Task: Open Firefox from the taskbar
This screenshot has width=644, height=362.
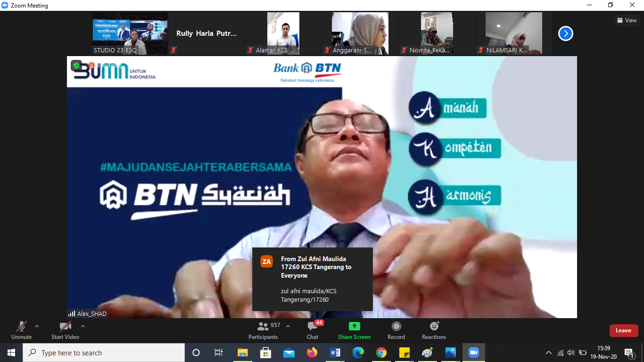Action: 312,353
